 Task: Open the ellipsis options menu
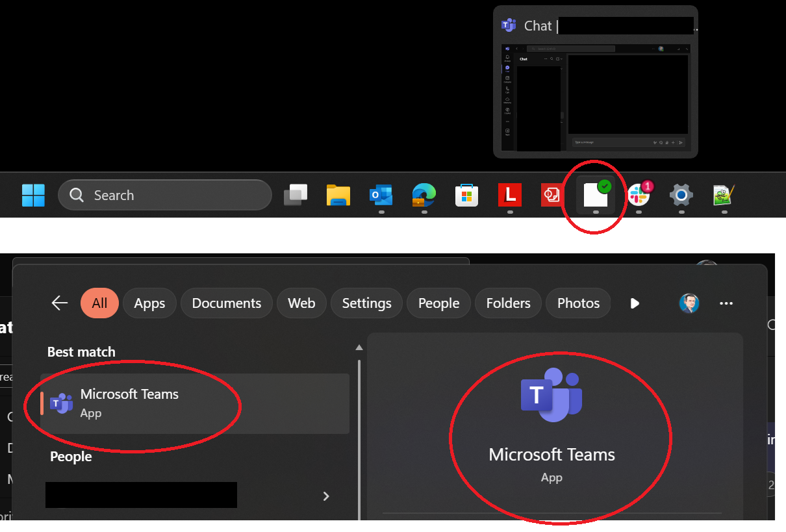(726, 303)
